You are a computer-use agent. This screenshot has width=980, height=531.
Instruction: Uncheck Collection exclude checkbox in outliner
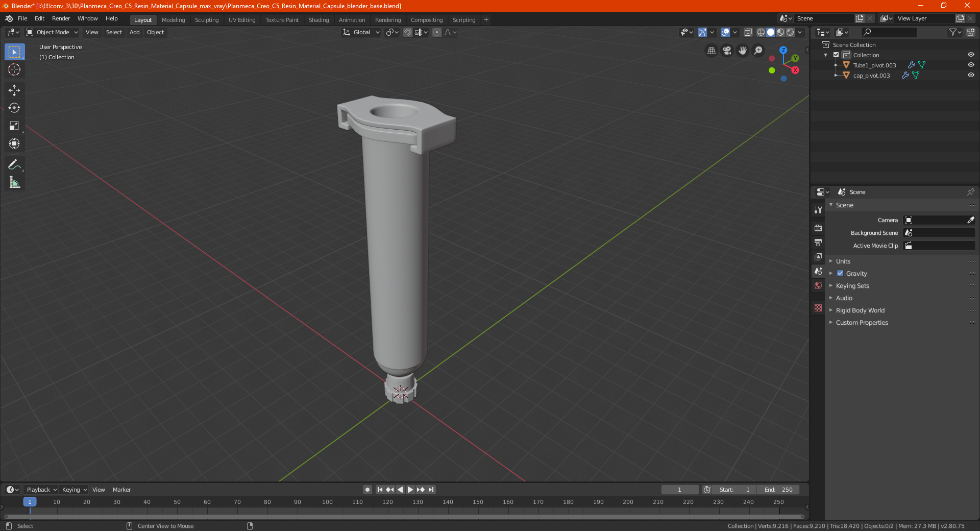pos(836,55)
